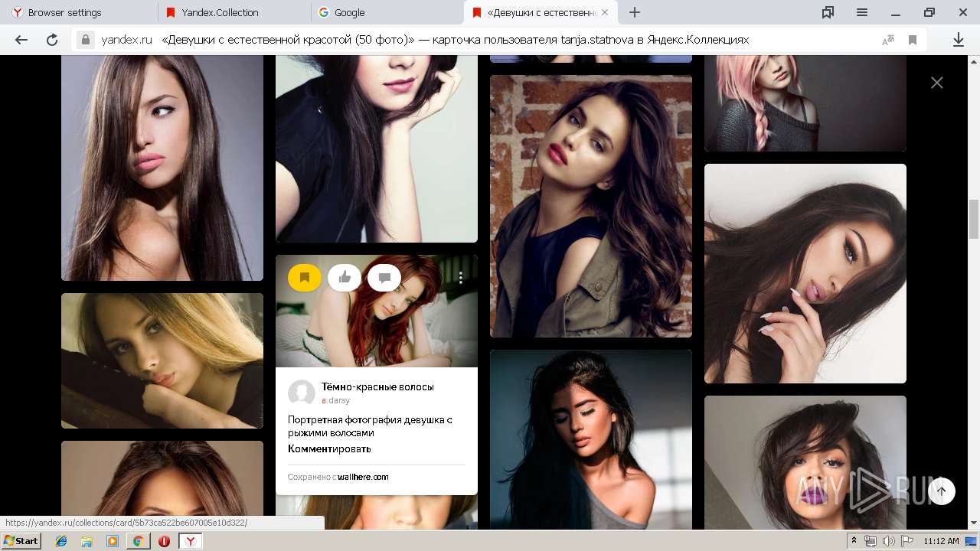Image resolution: width=980 pixels, height=551 pixels.
Task: Click the scroll-to-top arrow button
Action: coord(942,491)
